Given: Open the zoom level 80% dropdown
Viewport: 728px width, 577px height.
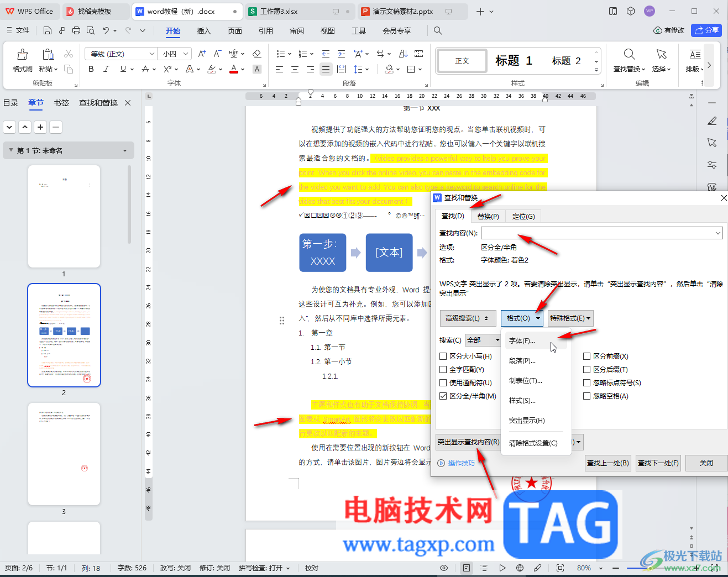Looking at the screenshot, I should [601, 568].
